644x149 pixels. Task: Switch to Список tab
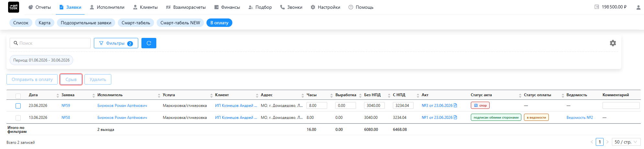pyautogui.click(x=21, y=23)
